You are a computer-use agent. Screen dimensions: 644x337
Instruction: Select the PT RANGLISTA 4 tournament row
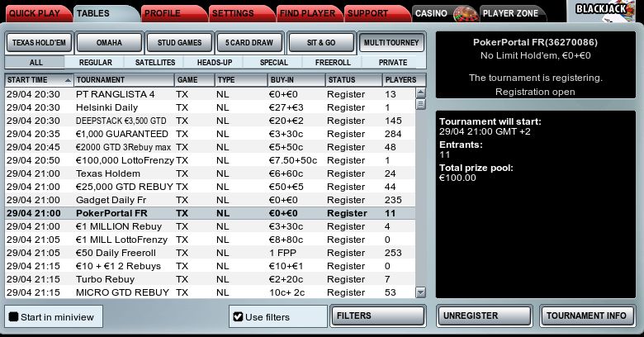210,94
